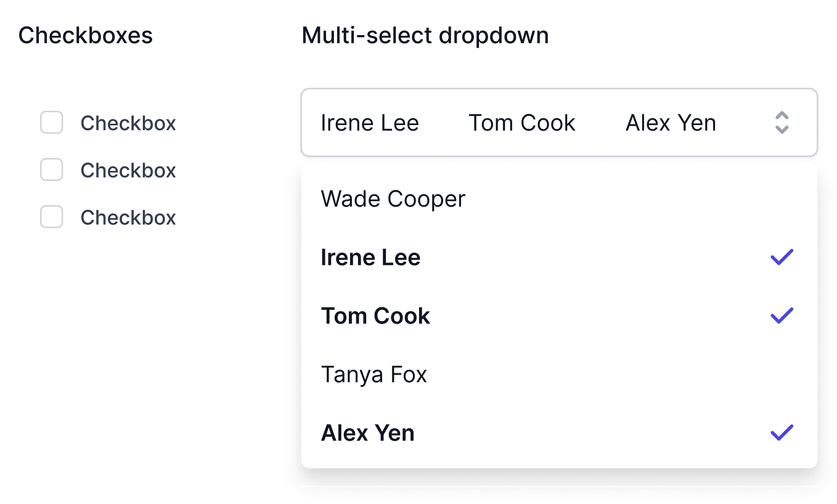The height and width of the screenshot is (504, 837).
Task: Toggle the third Checkbox
Action: click(x=51, y=217)
